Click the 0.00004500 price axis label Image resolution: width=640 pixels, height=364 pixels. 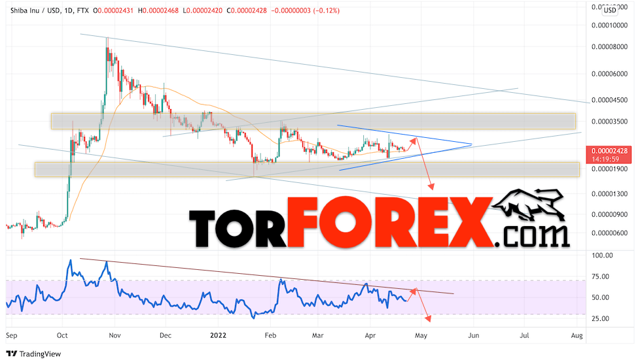pyautogui.click(x=609, y=100)
